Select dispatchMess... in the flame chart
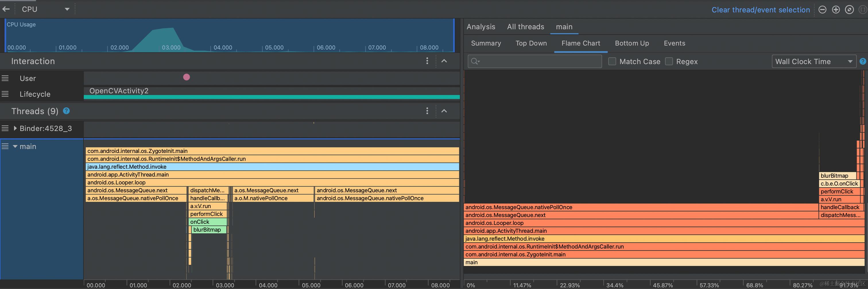The width and height of the screenshot is (868, 289). [841, 215]
